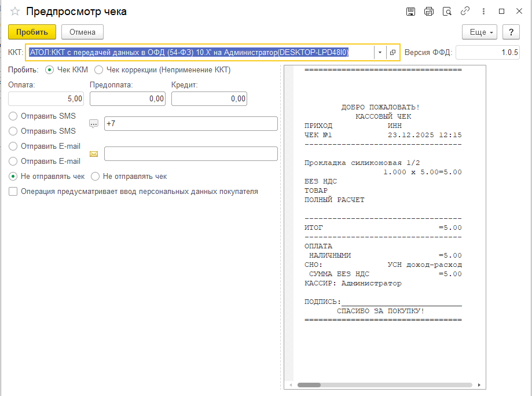Image resolution: width=532 pixels, height=396 pixels.
Task: Select Чек коррекции (Неприменение ККТ) option
Action: click(x=99, y=70)
